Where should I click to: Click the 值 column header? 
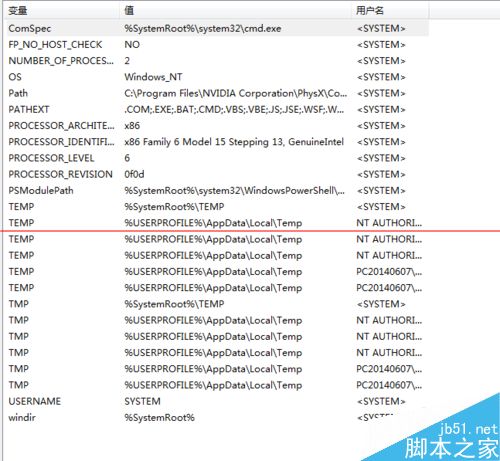[235, 10]
